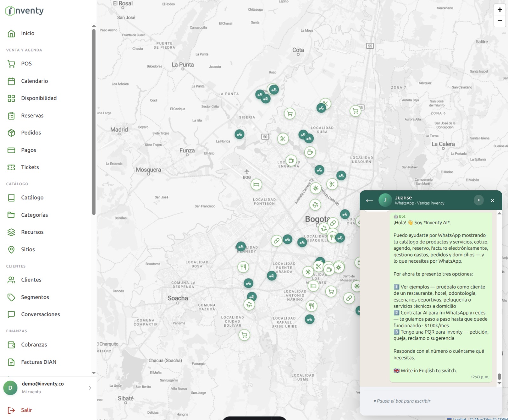Click the cart marker near highway 55
Viewport: 508px width, 420px height.
(355, 111)
